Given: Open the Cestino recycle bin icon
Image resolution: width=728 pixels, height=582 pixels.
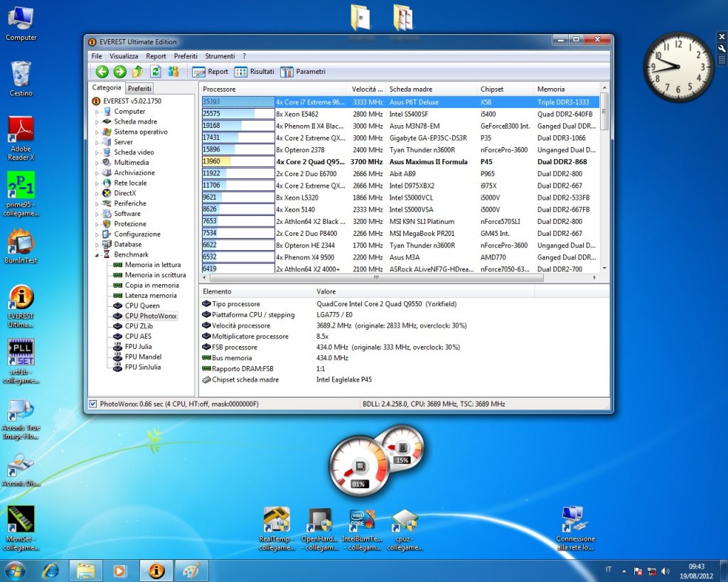Looking at the screenshot, I should [x=21, y=79].
